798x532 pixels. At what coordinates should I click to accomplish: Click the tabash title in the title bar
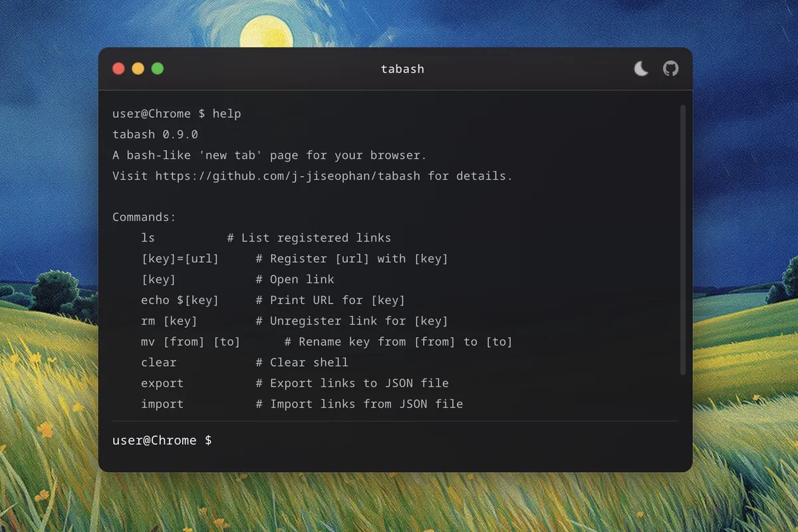(402, 69)
